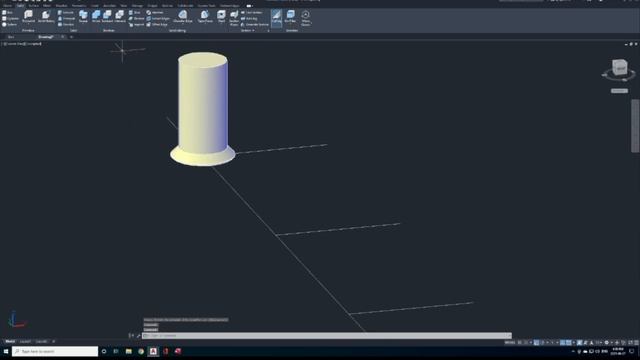Expand the Section panel title

(248, 31)
